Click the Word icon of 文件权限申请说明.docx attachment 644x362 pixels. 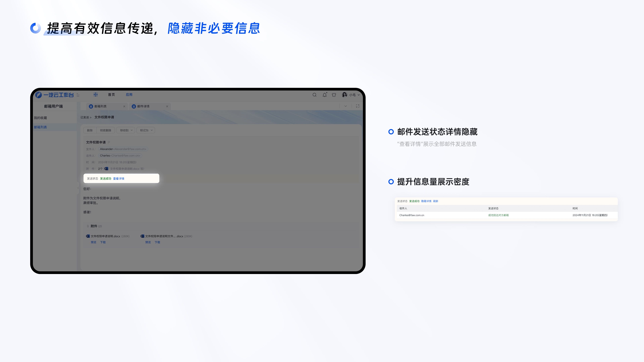[88, 236]
